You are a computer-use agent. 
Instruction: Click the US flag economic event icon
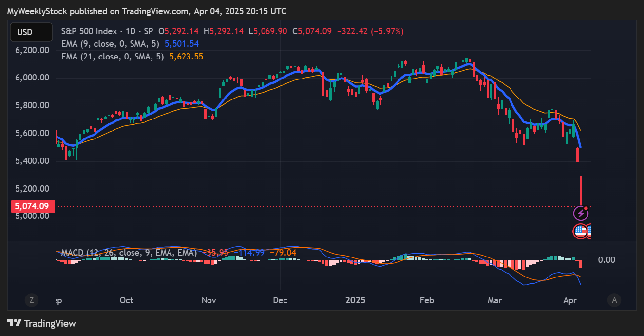pos(581,231)
